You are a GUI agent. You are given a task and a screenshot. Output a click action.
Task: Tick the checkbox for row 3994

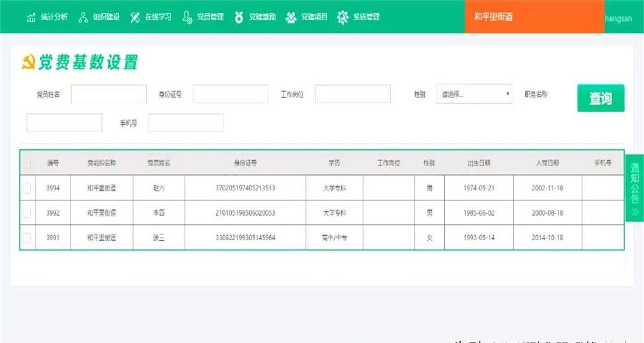coord(27,188)
